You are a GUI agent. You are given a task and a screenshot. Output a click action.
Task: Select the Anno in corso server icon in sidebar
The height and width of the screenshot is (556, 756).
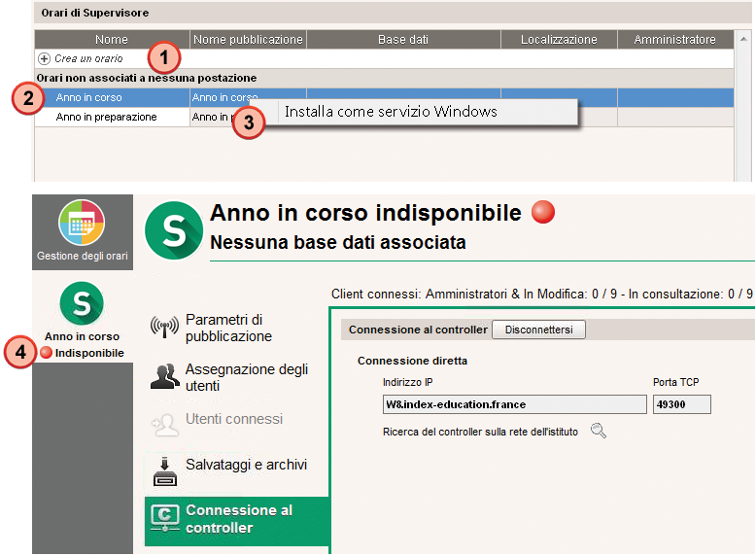pyautogui.click(x=82, y=304)
